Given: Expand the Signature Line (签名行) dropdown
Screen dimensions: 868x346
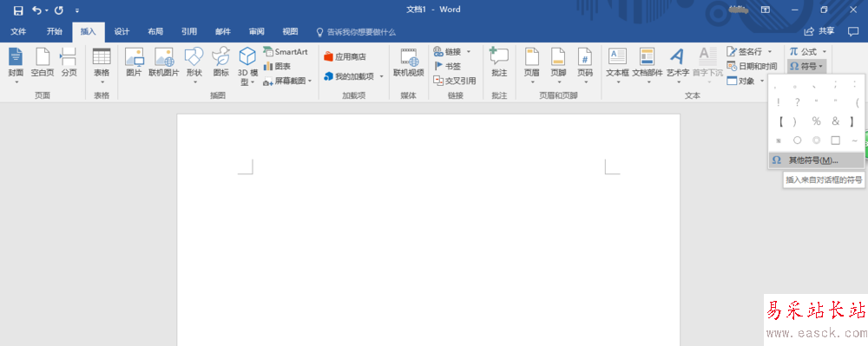Looking at the screenshot, I should pyautogui.click(x=770, y=51).
